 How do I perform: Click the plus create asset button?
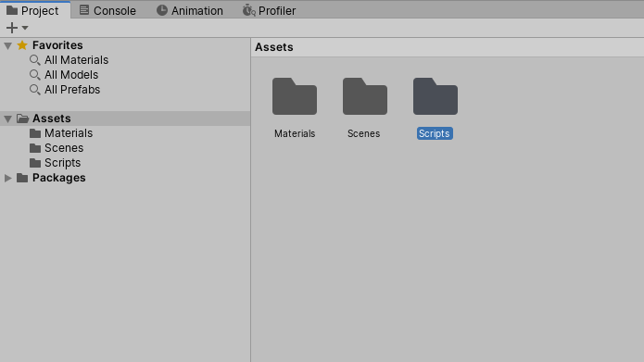click(x=12, y=28)
